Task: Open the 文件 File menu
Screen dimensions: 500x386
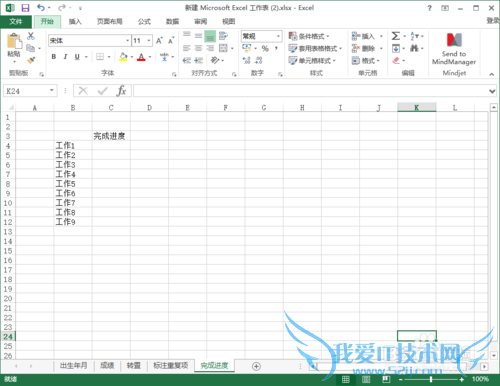Action: [x=16, y=22]
